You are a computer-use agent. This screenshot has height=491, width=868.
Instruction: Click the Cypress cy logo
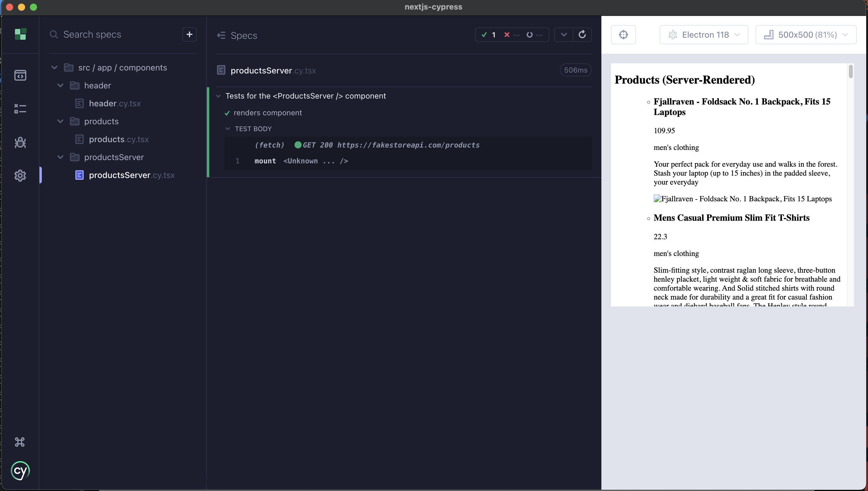[20, 471]
